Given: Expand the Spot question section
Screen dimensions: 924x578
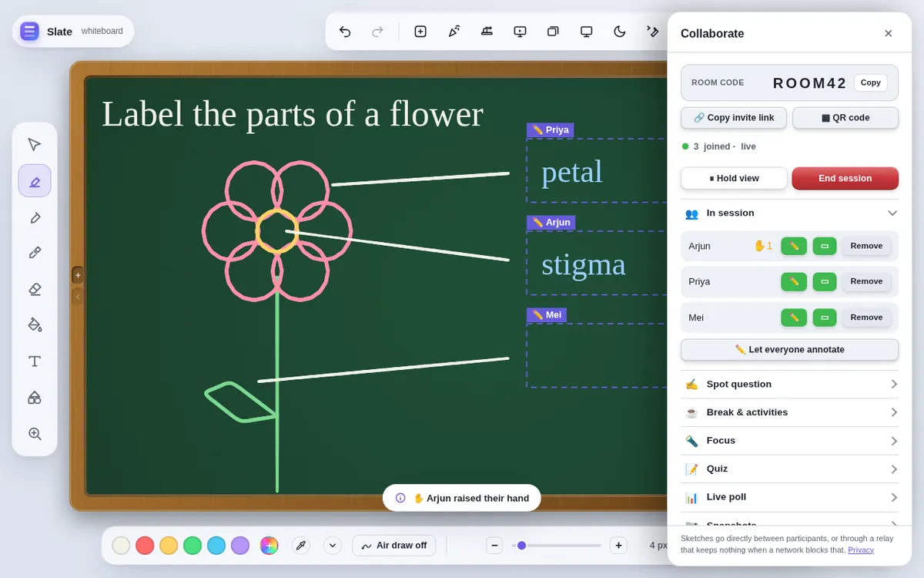Looking at the screenshot, I should [789, 384].
